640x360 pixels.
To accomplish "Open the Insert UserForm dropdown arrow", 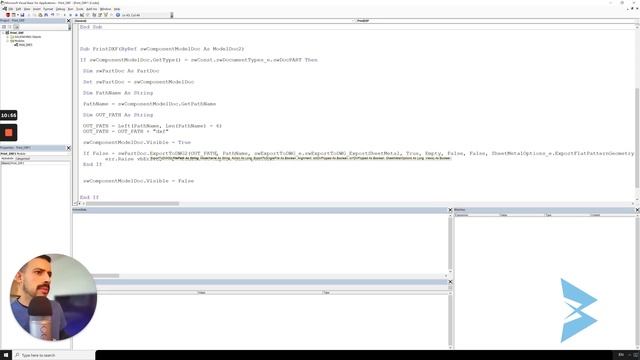I will pos(18,15).
